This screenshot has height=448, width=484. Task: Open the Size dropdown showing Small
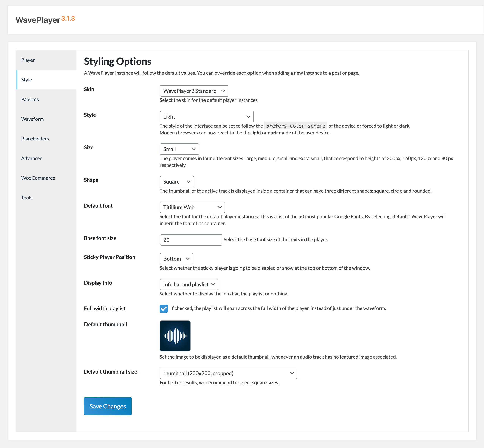tap(179, 149)
